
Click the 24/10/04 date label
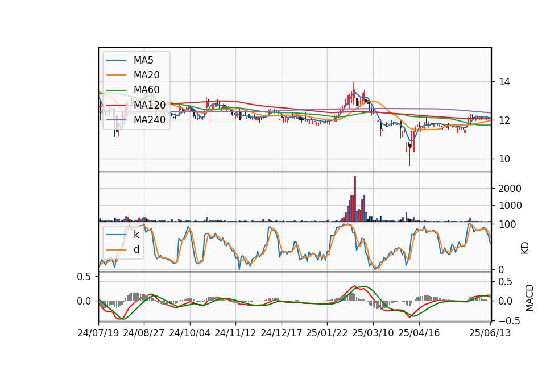coord(190,333)
